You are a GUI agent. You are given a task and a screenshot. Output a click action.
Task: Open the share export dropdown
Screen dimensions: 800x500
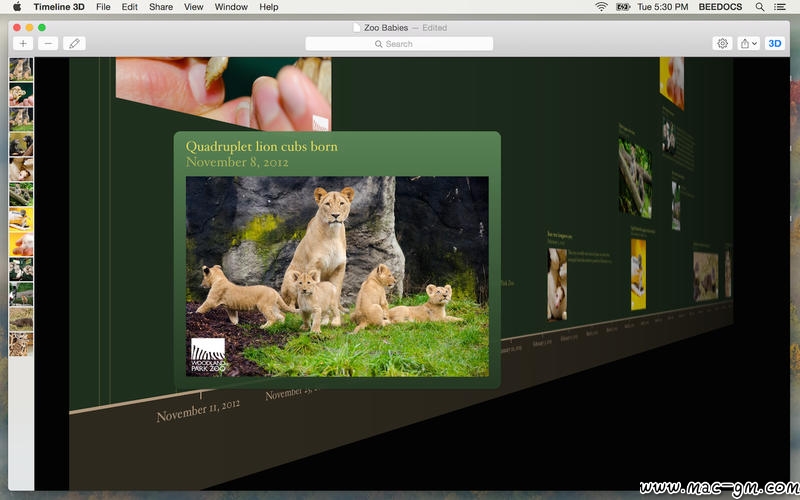(748, 43)
